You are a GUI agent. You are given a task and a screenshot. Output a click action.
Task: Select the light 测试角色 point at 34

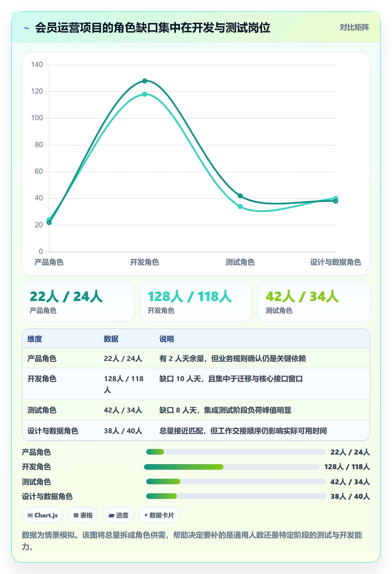240,207
